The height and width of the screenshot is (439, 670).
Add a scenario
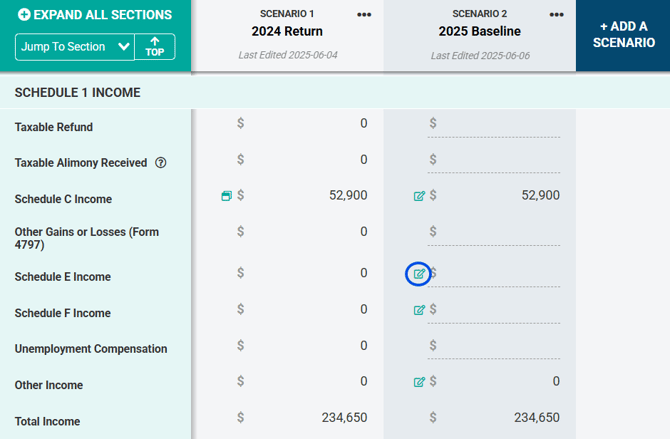pyautogui.click(x=622, y=35)
